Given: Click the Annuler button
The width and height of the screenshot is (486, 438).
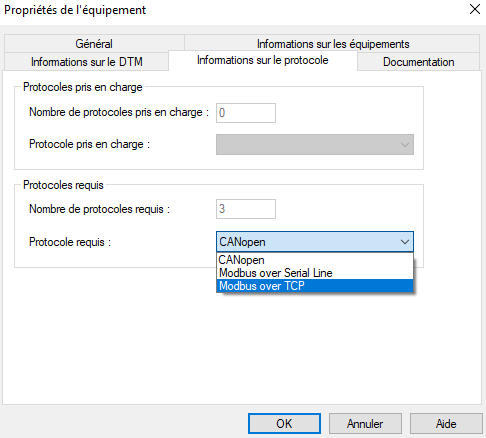Looking at the screenshot, I should tap(365, 424).
